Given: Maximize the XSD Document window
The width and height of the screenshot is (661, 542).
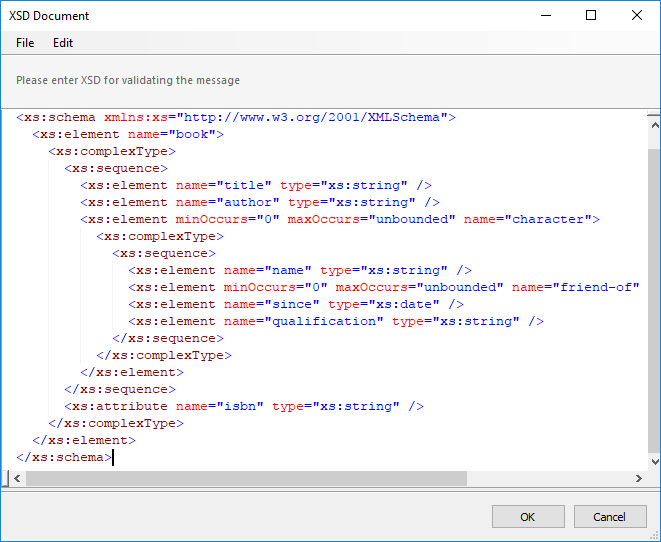Looking at the screenshot, I should 591,16.
